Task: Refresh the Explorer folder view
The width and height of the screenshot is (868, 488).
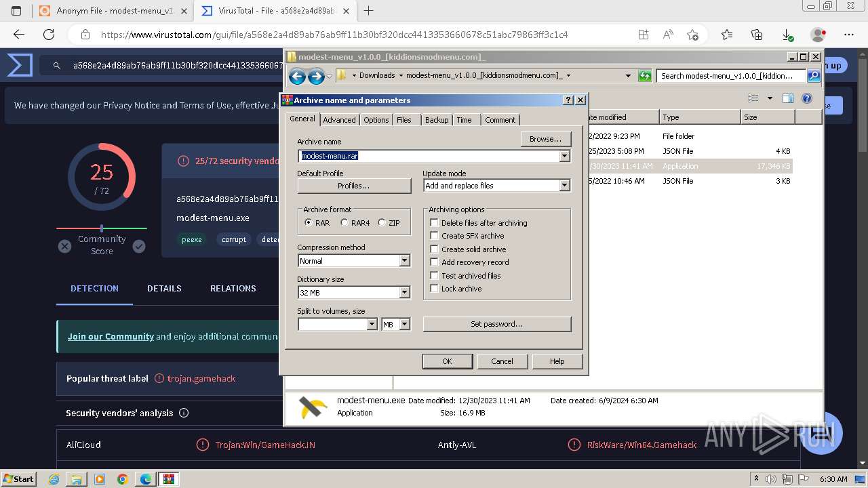Action: tap(645, 76)
